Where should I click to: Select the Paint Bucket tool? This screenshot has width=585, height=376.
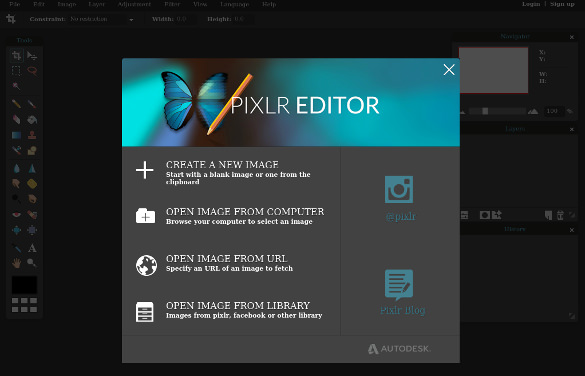coord(32,119)
